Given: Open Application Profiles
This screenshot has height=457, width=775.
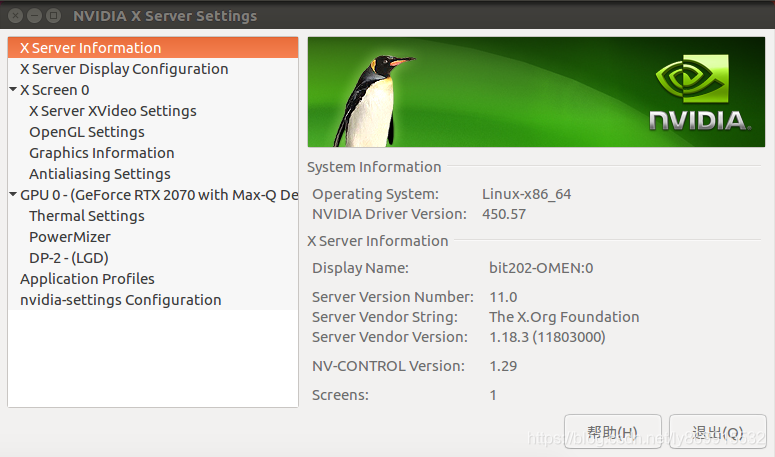Looking at the screenshot, I should point(87,279).
